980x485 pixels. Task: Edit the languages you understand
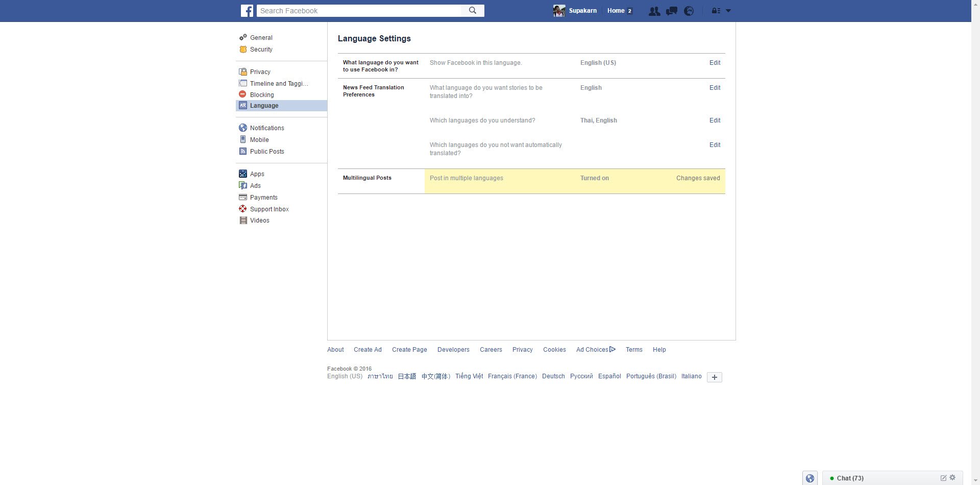715,120
